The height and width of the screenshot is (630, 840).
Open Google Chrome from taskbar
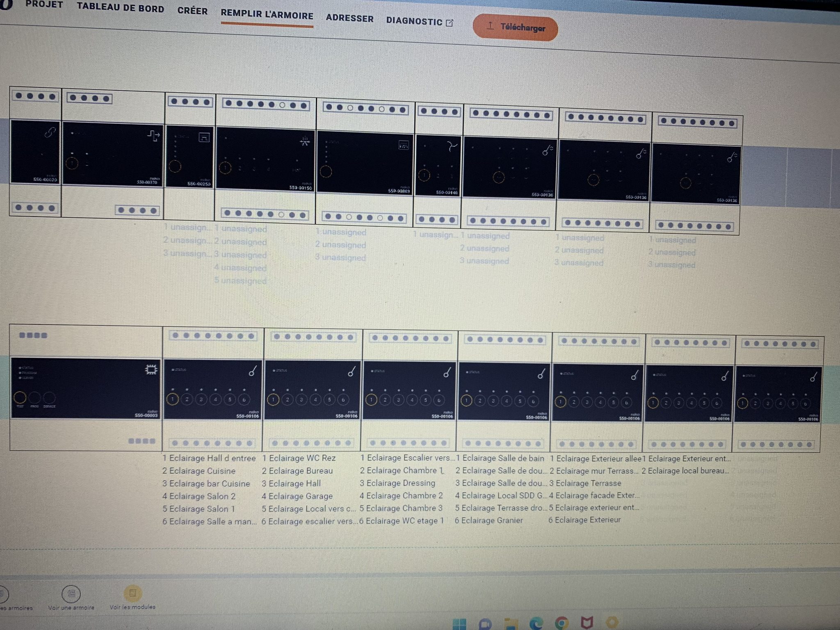(562, 623)
